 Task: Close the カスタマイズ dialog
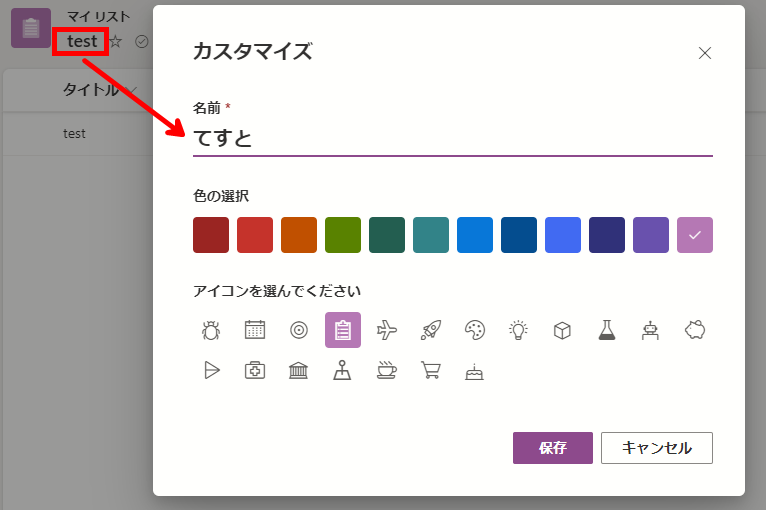pyautogui.click(x=704, y=53)
